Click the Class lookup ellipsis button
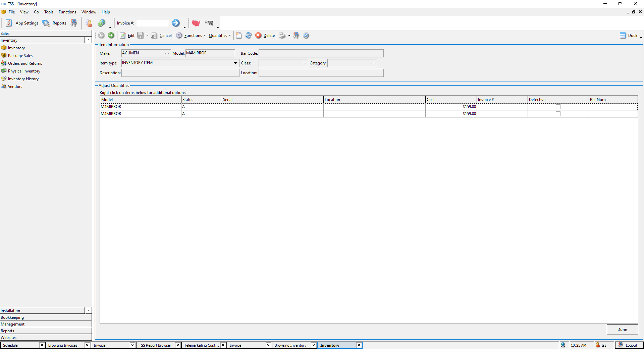644x349 pixels. point(304,63)
